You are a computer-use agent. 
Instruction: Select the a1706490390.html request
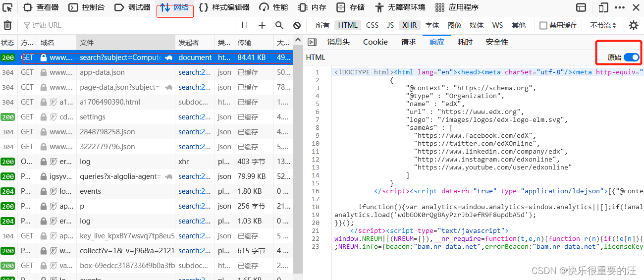[146, 102]
